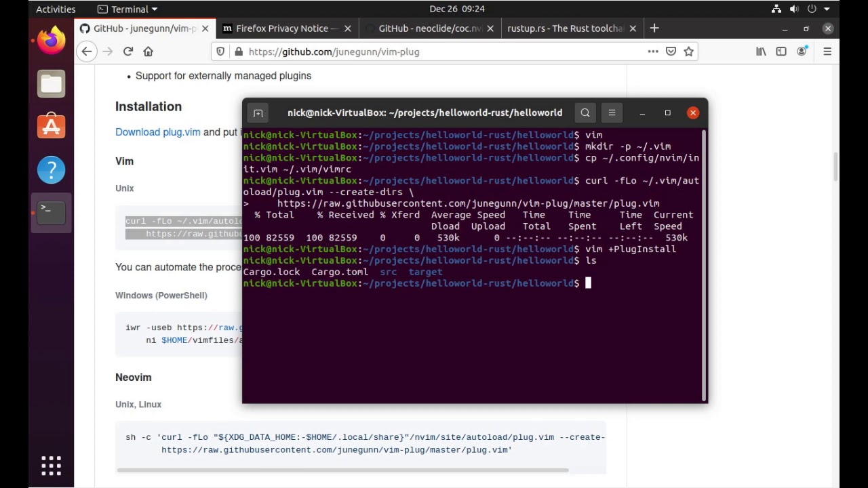Screen dimensions: 868x488
Task: Switch to the GitHub junegunn/vim-plug tab
Action: tap(144, 28)
